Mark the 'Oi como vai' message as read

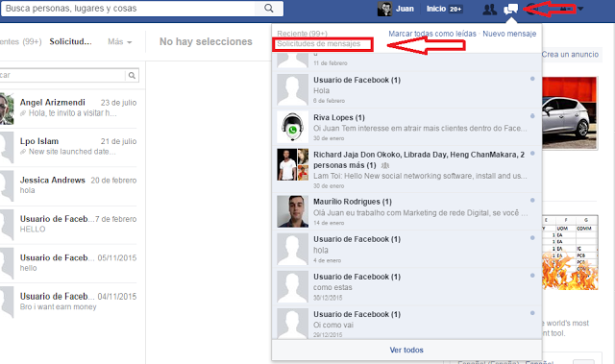(x=532, y=313)
